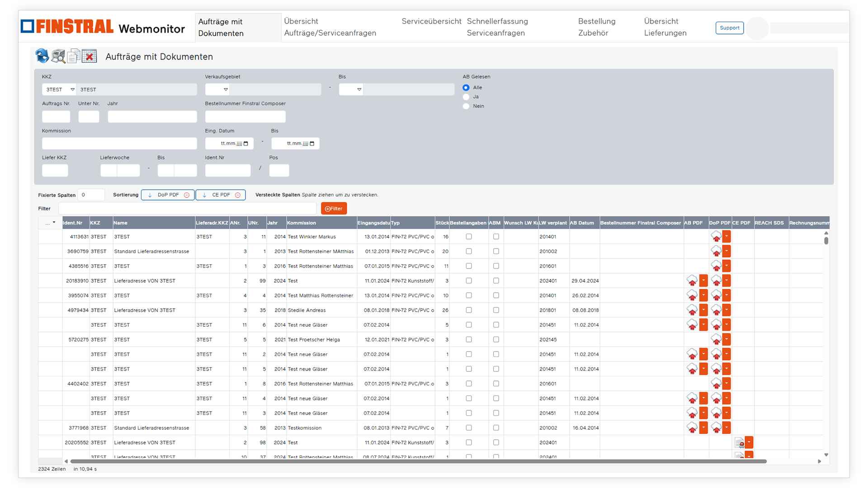Image resolution: width=868 pixels, height=488 pixels.
Task: Click the copy documents toolbar icon
Action: click(74, 56)
